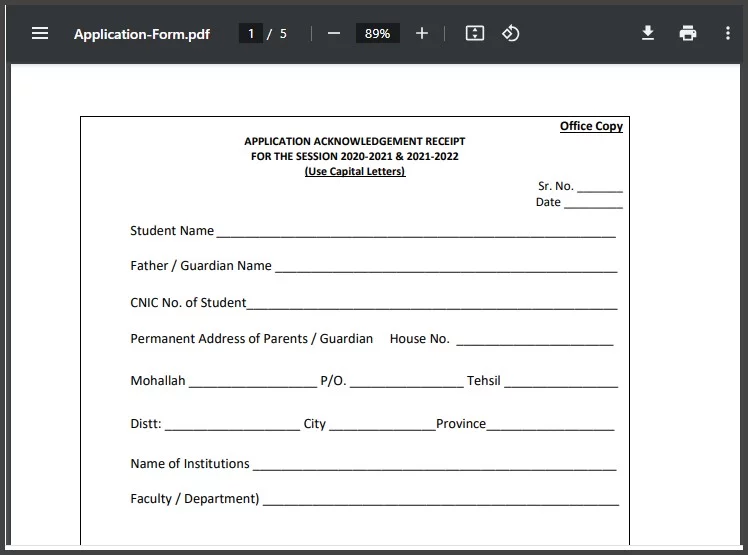Click the Application-Form.pdf title
The width and height of the screenshot is (748, 555).
142,34
